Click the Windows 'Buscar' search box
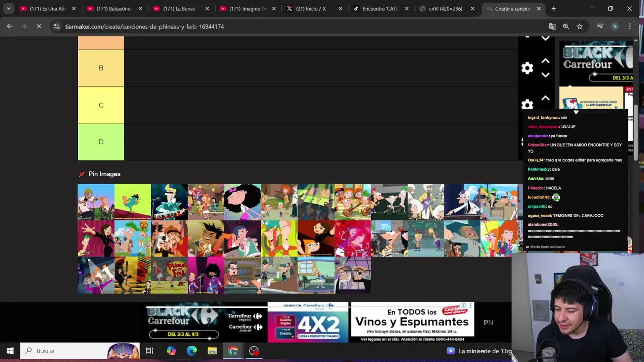Image resolution: width=644 pixels, height=362 pixels. [x=80, y=351]
